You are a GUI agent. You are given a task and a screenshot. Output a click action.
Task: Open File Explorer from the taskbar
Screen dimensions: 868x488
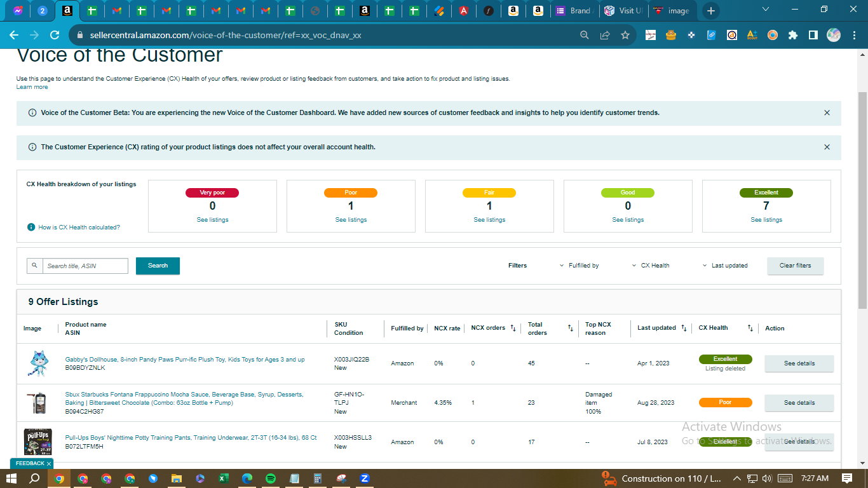(x=177, y=478)
